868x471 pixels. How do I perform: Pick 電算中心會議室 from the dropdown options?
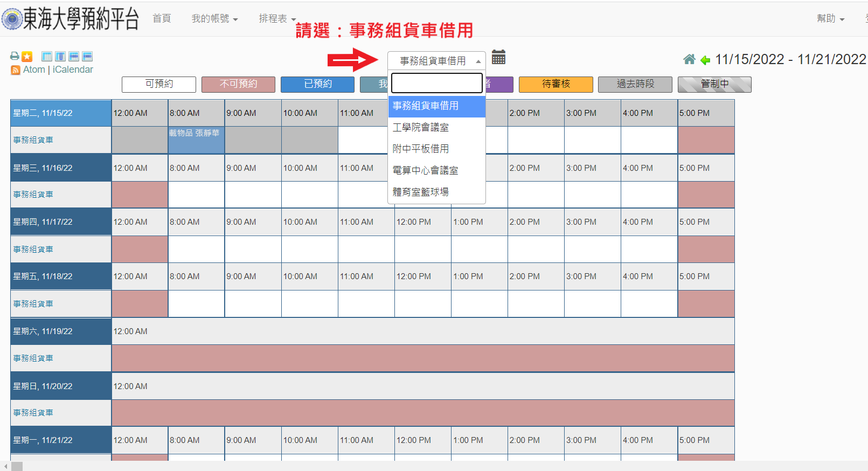click(425, 170)
